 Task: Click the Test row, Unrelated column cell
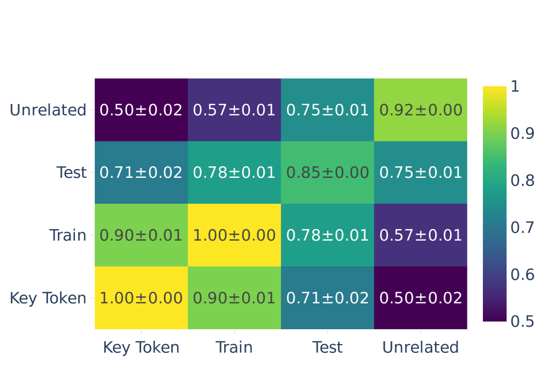pyautogui.click(x=421, y=173)
